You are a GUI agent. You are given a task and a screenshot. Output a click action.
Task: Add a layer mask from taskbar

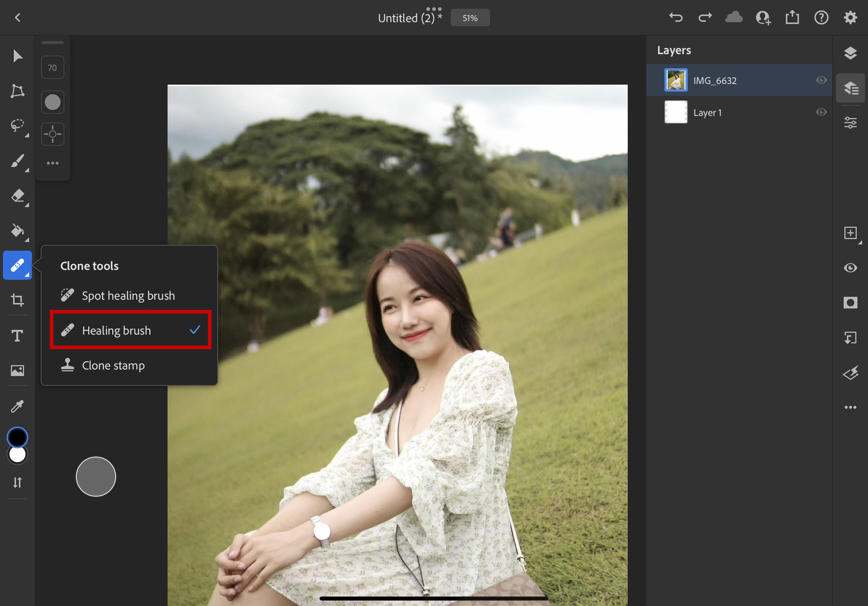[x=850, y=303]
